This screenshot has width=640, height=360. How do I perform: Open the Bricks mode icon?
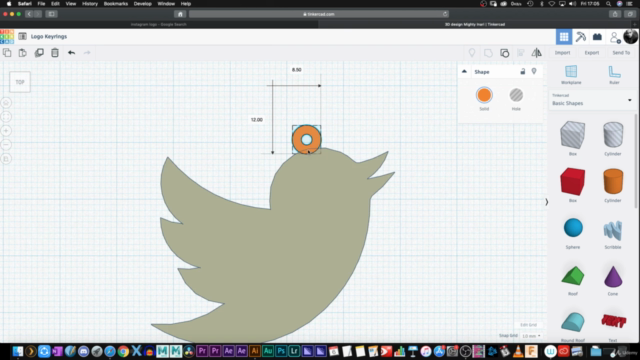597,37
